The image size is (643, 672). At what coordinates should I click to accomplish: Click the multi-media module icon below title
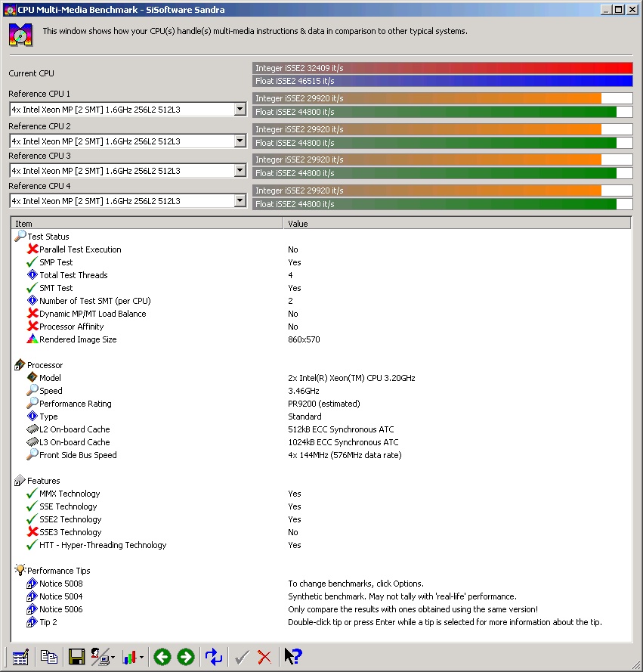click(20, 35)
